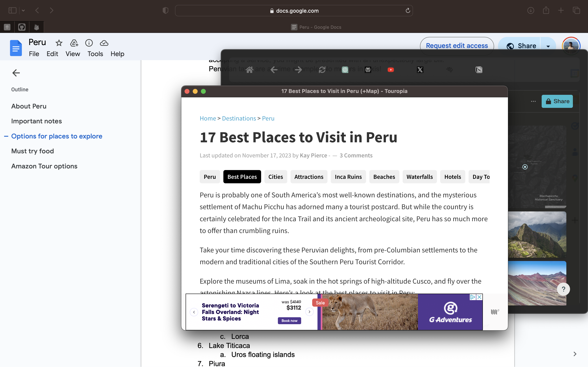Open the Machu Picchu photo thumbnail
The image size is (588, 367).
click(537, 234)
